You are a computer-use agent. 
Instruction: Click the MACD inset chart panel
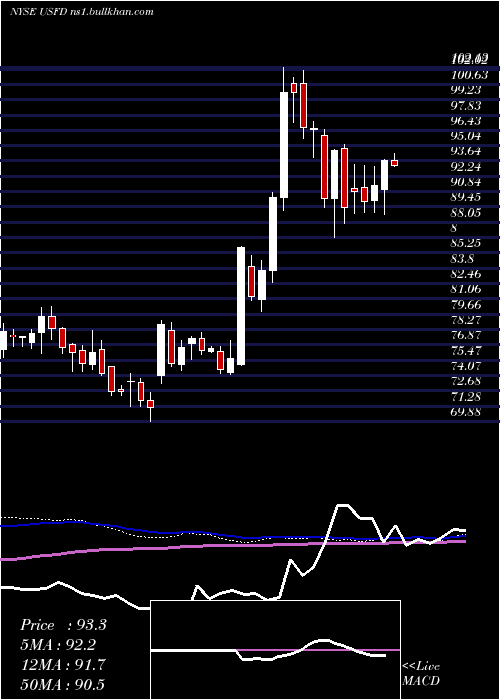coord(275,650)
